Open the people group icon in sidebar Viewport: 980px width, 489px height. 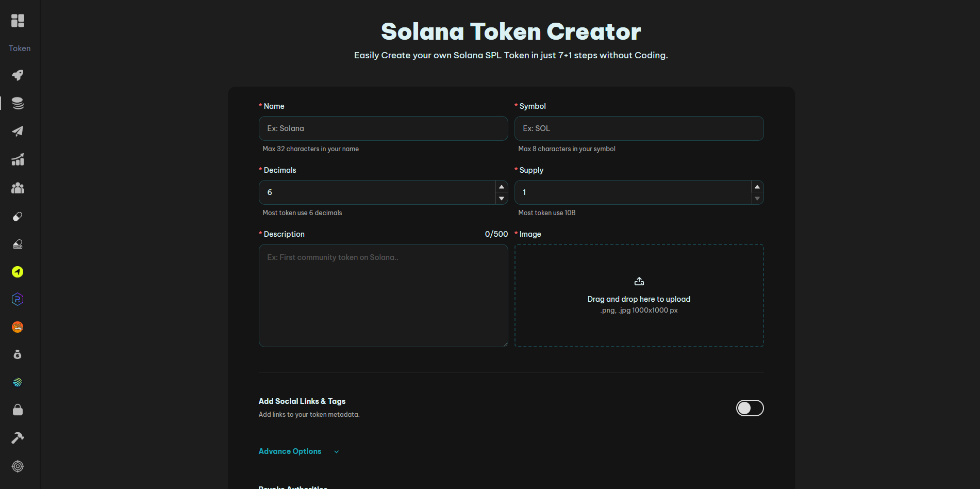[18, 188]
